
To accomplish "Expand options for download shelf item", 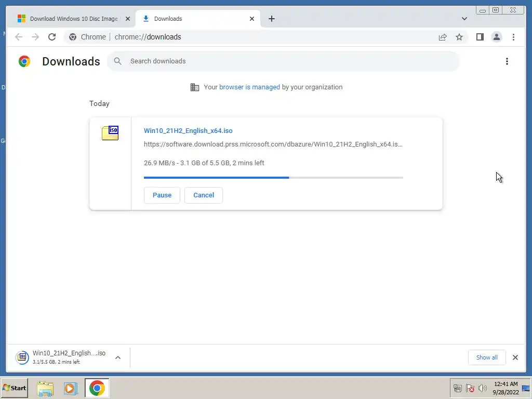I will tap(118, 357).
